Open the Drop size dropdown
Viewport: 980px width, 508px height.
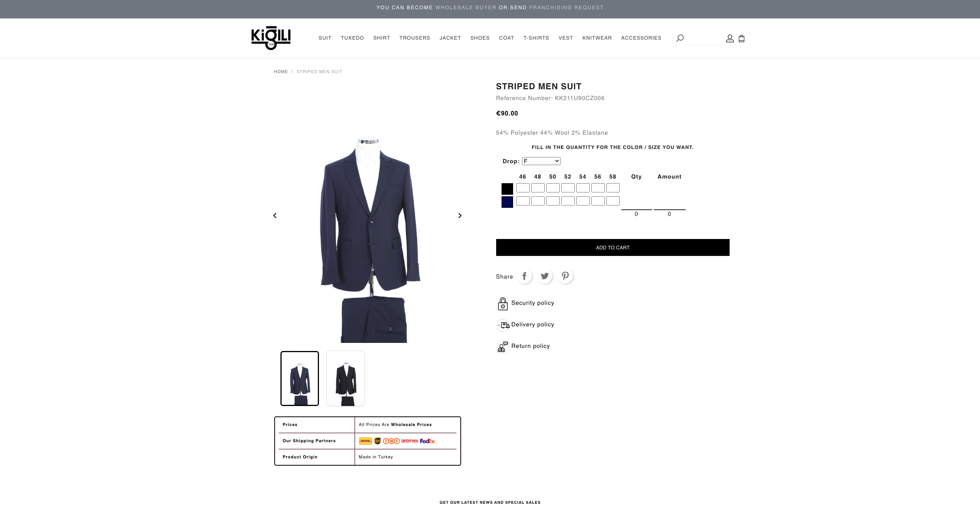541,161
